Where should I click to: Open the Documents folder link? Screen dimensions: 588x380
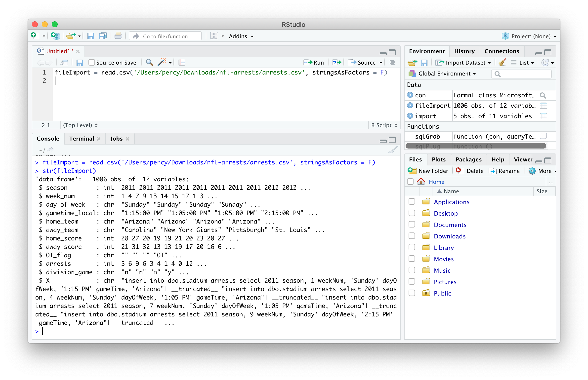[x=450, y=225]
